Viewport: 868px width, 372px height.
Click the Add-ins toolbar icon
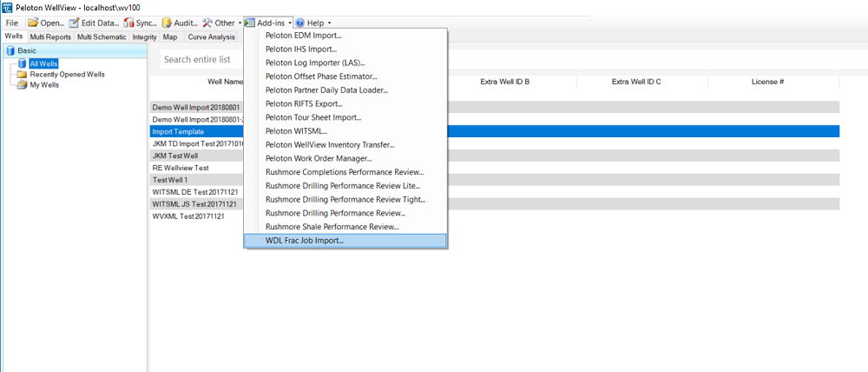pos(250,23)
